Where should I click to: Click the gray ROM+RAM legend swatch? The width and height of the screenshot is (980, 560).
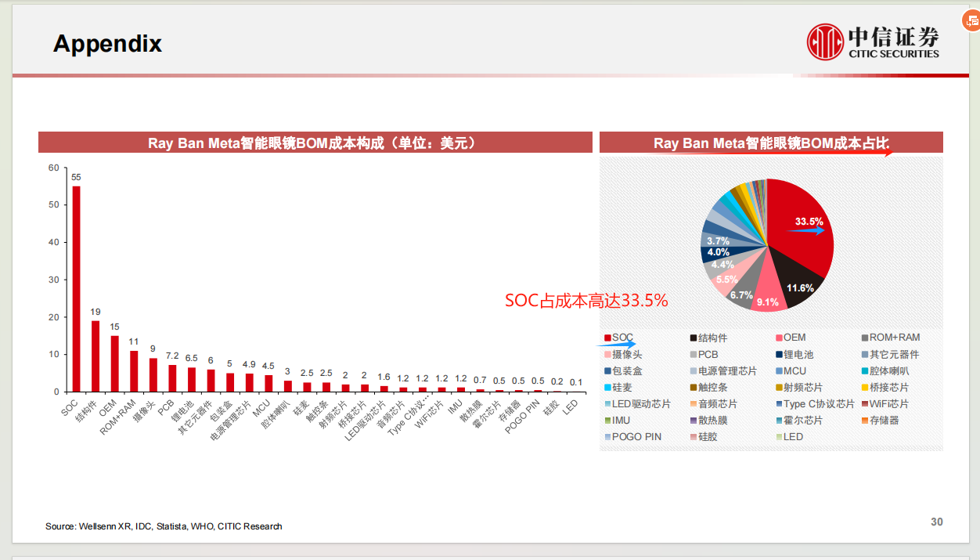click(x=864, y=338)
